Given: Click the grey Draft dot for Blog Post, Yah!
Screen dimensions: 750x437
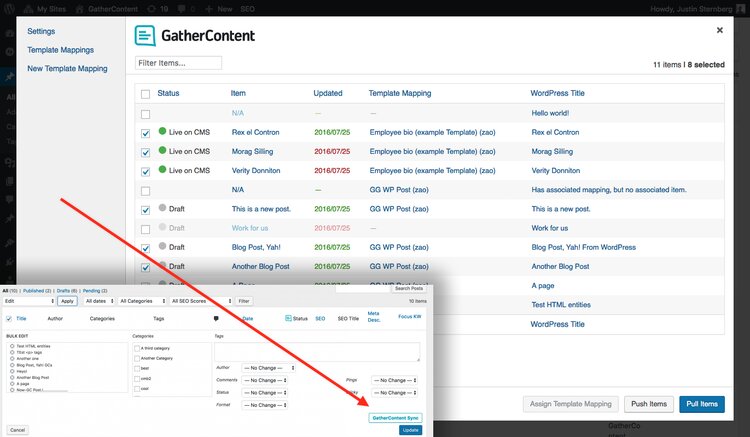Looking at the screenshot, I should tap(162, 246).
